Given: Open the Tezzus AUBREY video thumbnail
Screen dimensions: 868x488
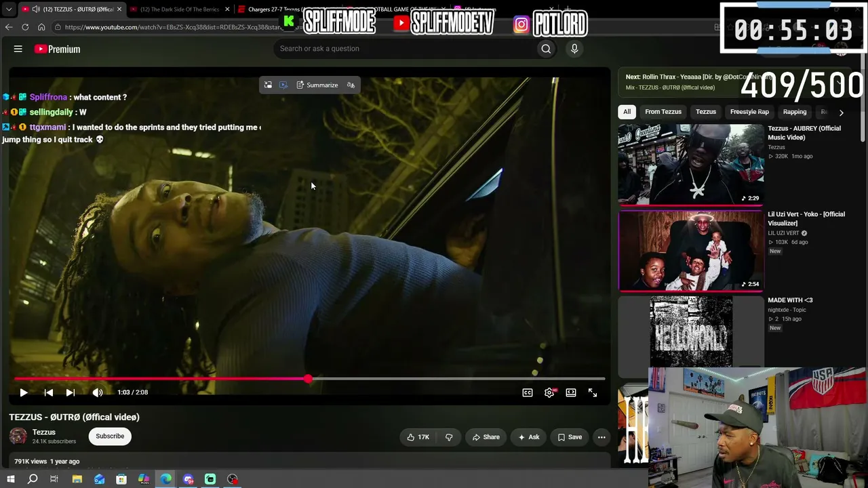Looking at the screenshot, I should [691, 164].
